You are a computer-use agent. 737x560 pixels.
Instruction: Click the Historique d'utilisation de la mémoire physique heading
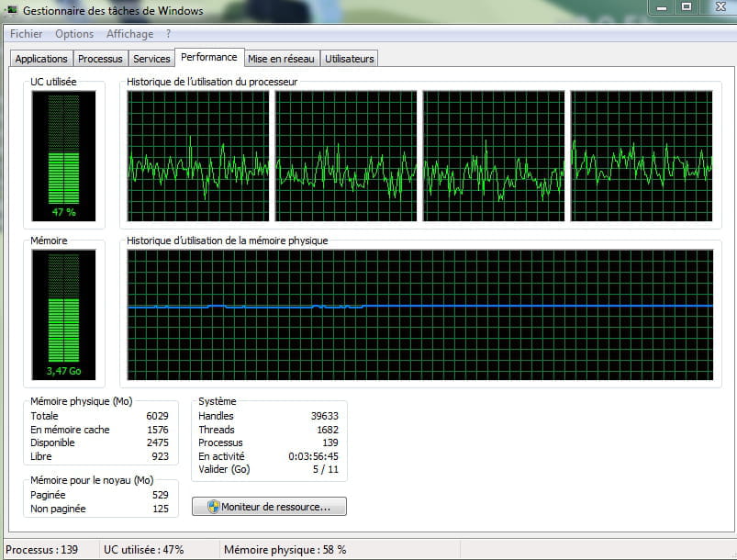[x=228, y=241]
